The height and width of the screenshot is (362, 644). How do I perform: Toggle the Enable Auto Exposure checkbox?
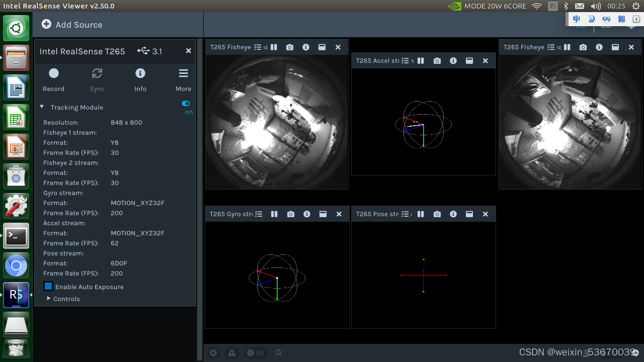click(48, 287)
